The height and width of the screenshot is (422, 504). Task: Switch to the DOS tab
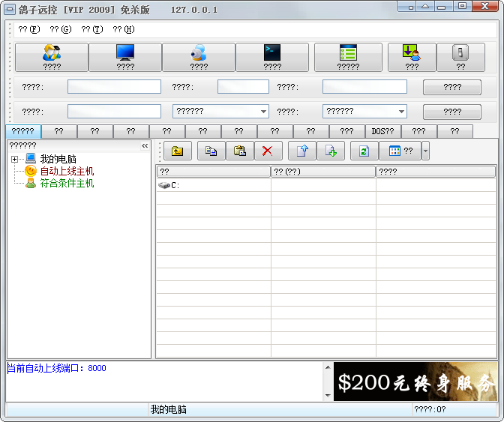tap(382, 131)
